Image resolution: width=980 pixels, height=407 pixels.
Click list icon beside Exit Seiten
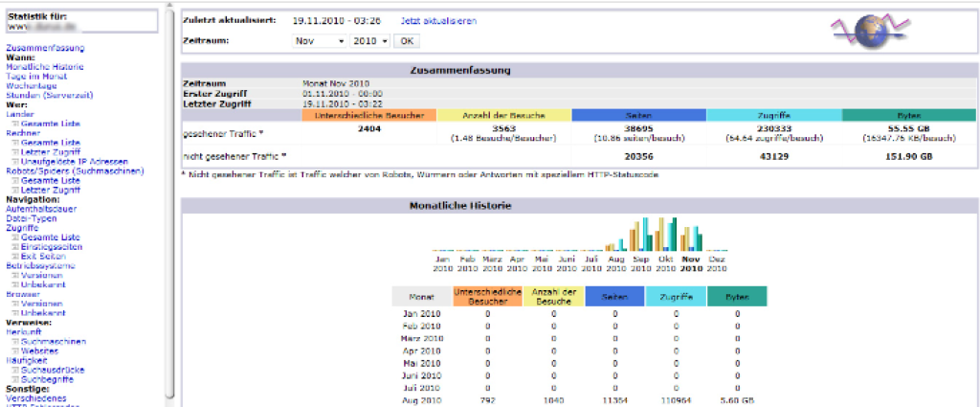coord(15,257)
